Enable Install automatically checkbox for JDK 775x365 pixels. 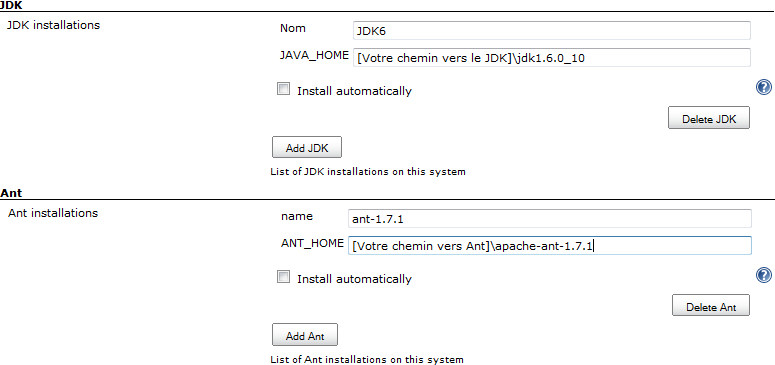pos(283,90)
